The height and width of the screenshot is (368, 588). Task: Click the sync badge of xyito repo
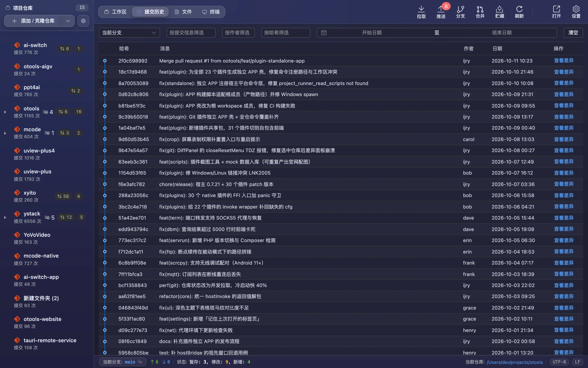click(63, 196)
